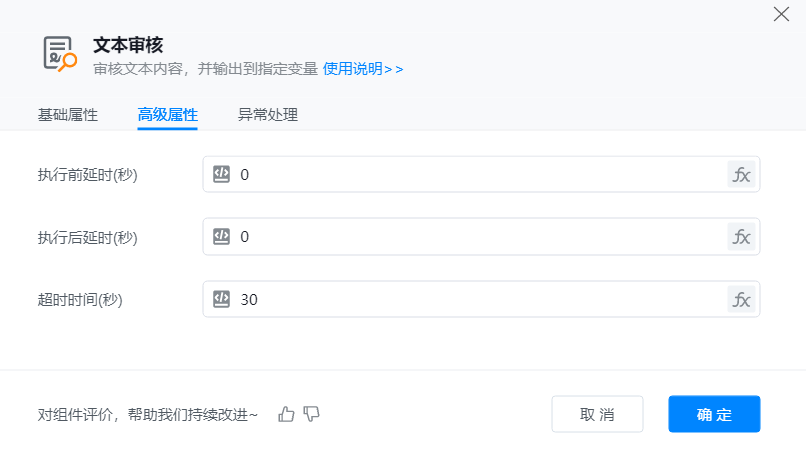Click code icon in 超时时间 field

pyautogui.click(x=222, y=299)
